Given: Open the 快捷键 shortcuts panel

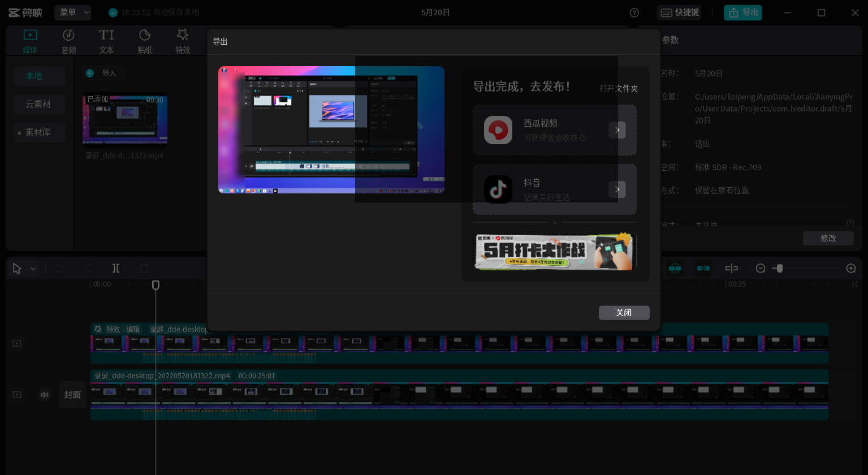Looking at the screenshot, I should 679,12.
